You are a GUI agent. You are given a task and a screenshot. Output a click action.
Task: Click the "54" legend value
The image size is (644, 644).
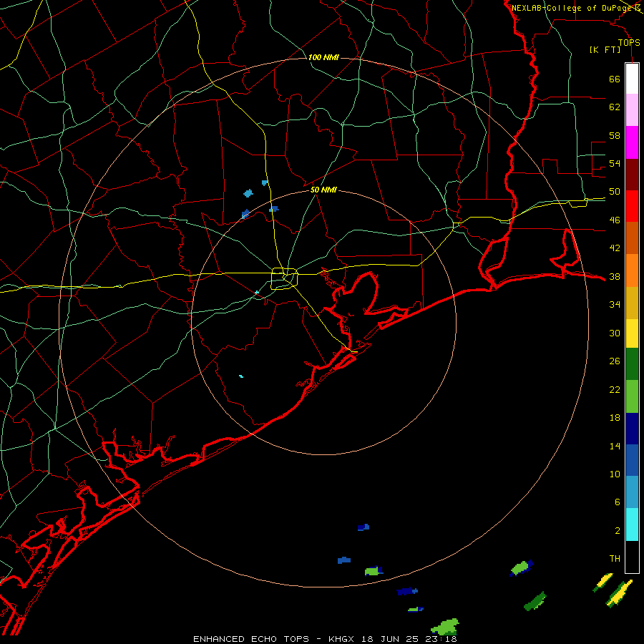click(x=615, y=163)
